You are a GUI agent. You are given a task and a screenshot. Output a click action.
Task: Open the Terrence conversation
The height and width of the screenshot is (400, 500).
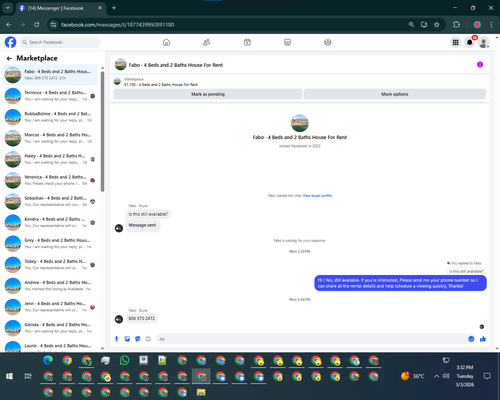coord(50,96)
